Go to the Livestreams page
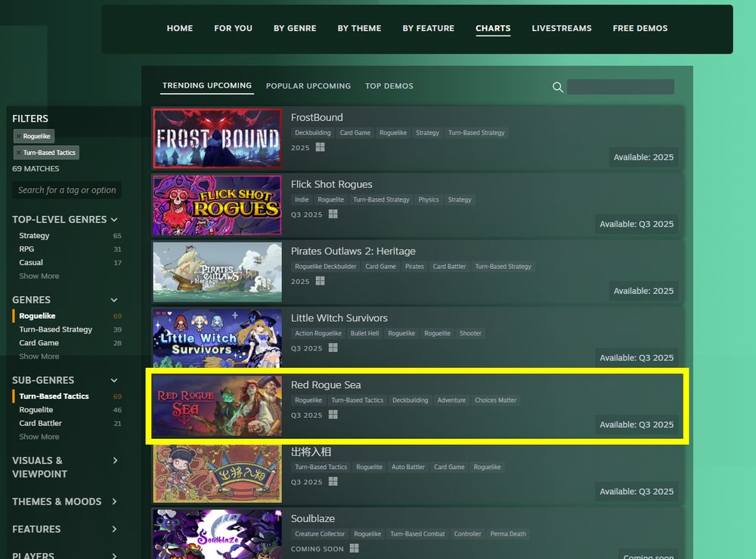The width and height of the screenshot is (756, 559). tap(562, 29)
